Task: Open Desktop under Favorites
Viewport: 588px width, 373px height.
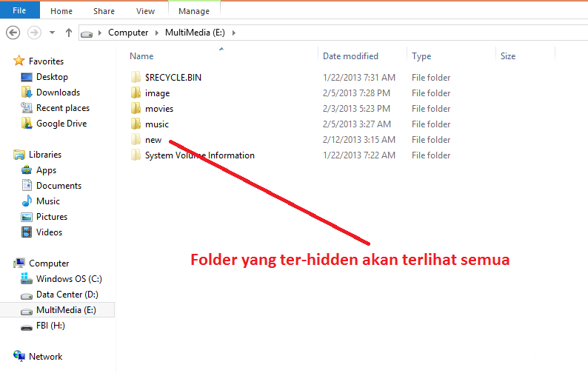Action: pos(52,77)
